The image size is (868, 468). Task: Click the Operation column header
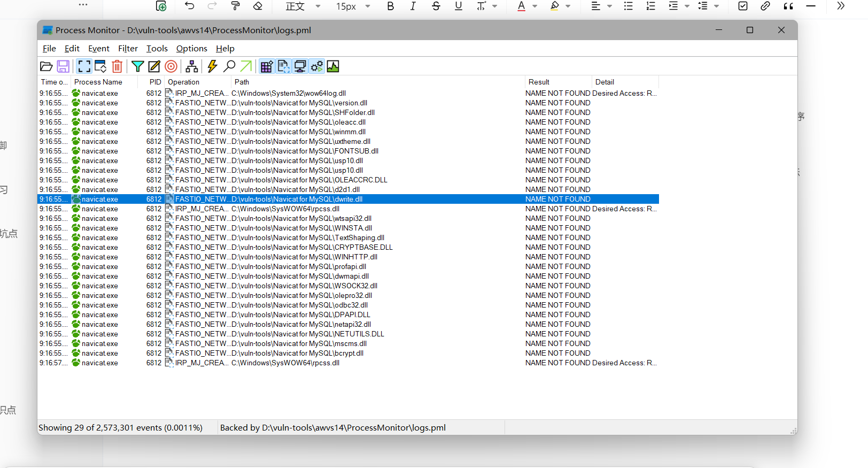(x=198, y=82)
